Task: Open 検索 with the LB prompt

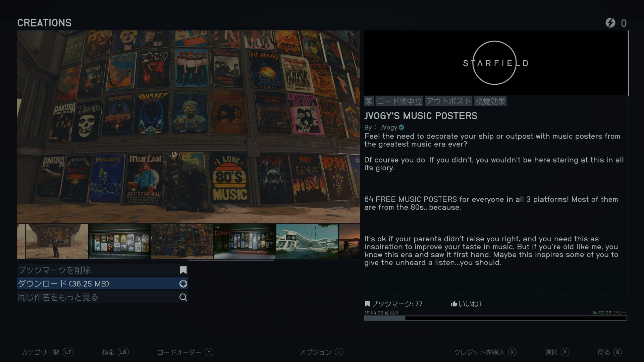Action: 123,352
